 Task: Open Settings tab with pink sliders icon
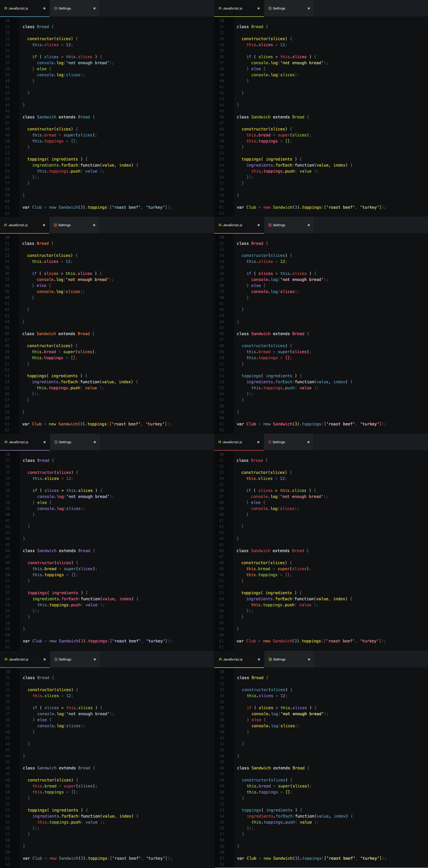(289, 225)
